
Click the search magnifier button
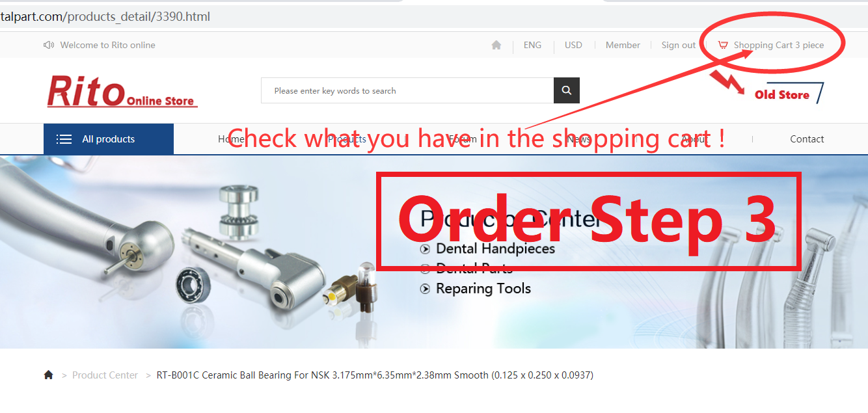[567, 90]
